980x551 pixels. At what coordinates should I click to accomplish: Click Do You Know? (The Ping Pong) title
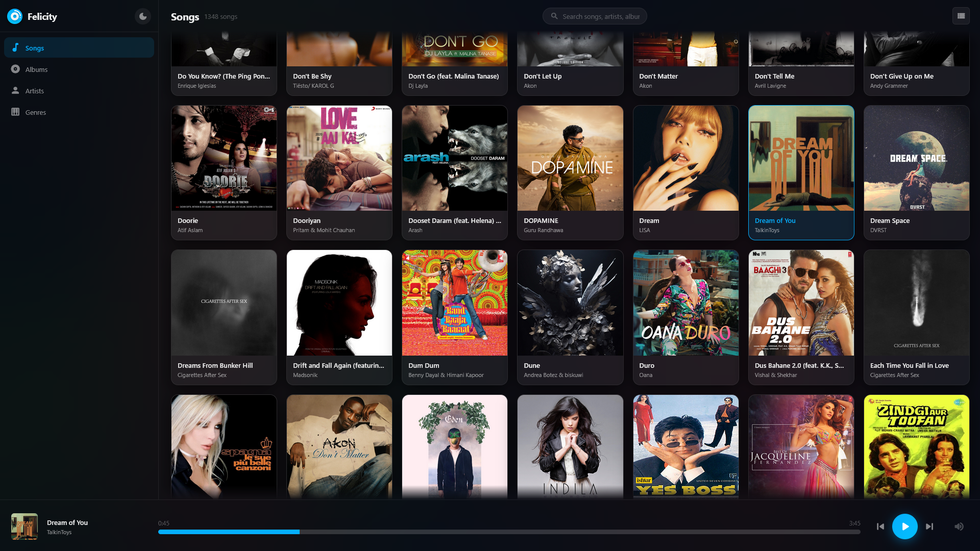coord(224,76)
